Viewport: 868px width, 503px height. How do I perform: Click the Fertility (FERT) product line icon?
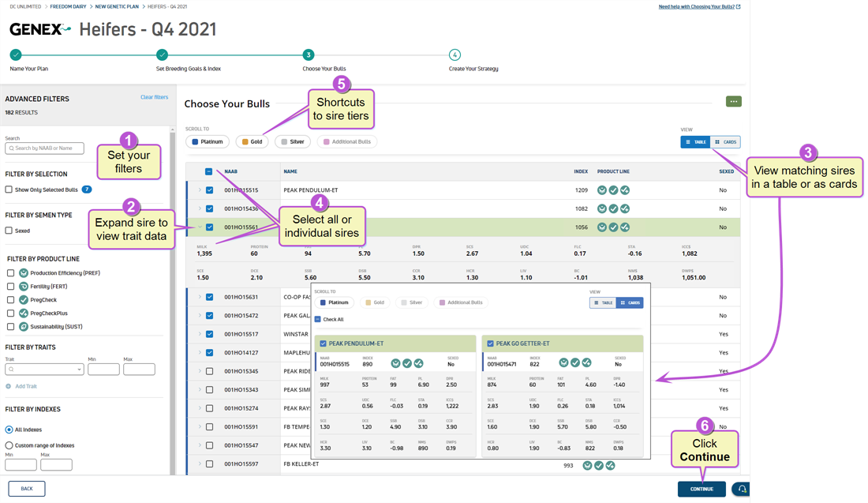click(x=24, y=287)
